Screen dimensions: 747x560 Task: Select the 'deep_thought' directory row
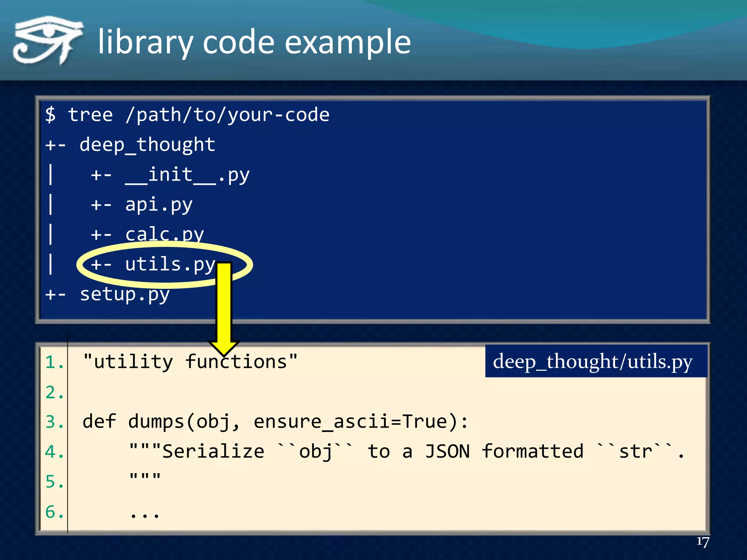130,145
